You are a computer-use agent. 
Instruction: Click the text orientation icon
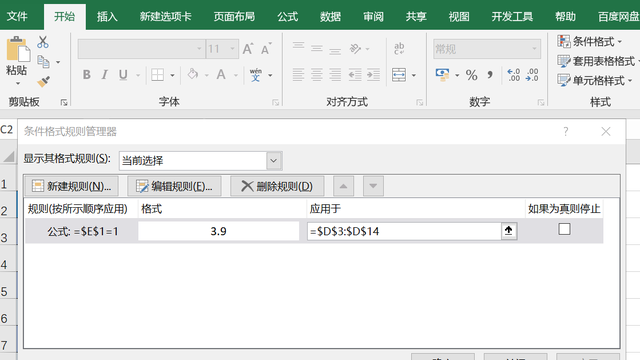point(355,49)
